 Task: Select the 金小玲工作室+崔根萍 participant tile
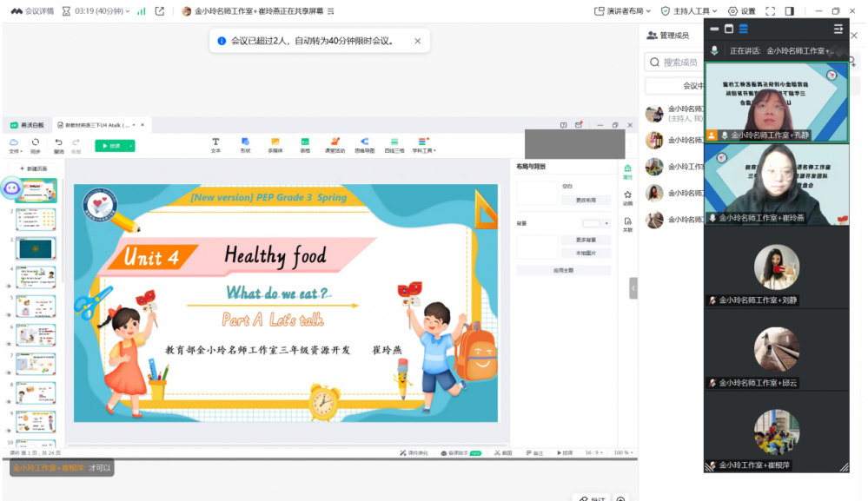pos(777,432)
